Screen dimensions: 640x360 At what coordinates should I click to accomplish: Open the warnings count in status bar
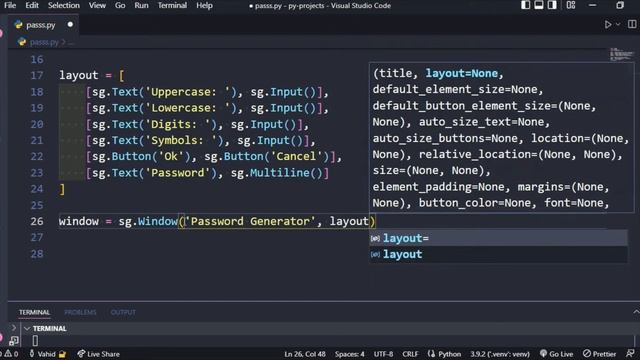pos(11,354)
